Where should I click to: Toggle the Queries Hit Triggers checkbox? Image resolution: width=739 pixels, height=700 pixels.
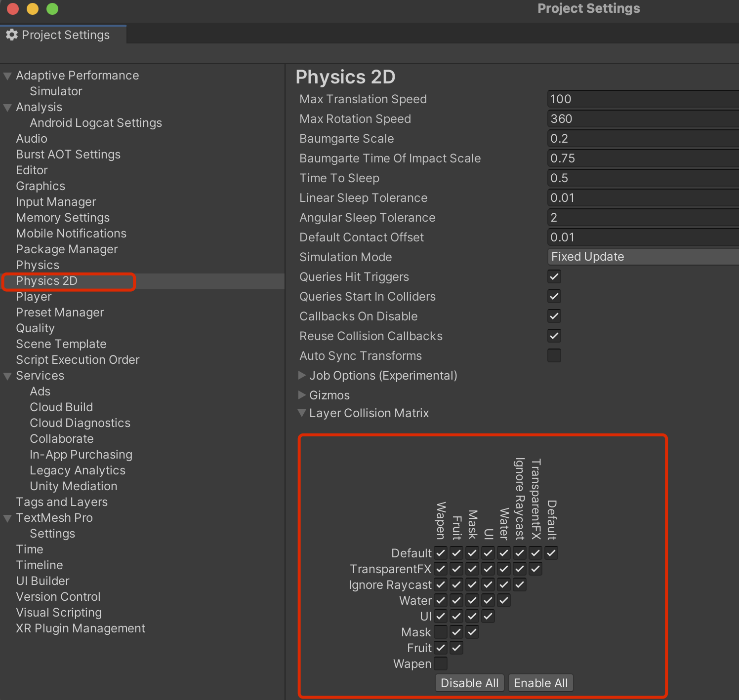[x=554, y=276]
